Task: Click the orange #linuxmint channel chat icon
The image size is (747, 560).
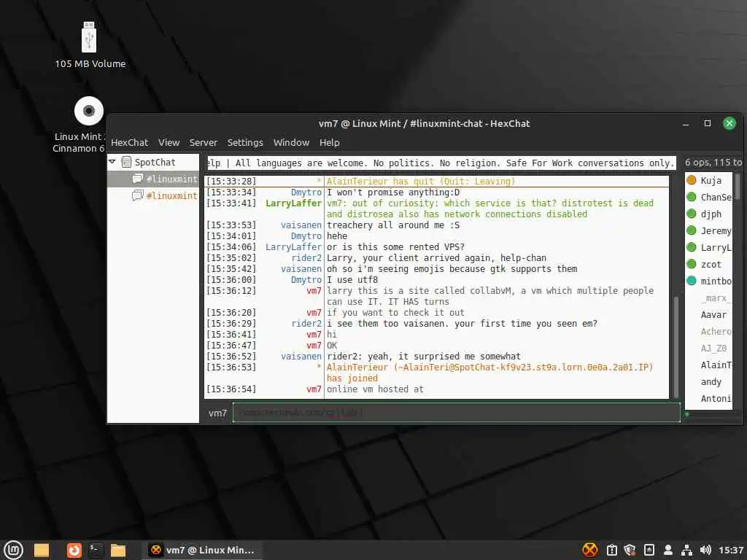Action: (137, 195)
